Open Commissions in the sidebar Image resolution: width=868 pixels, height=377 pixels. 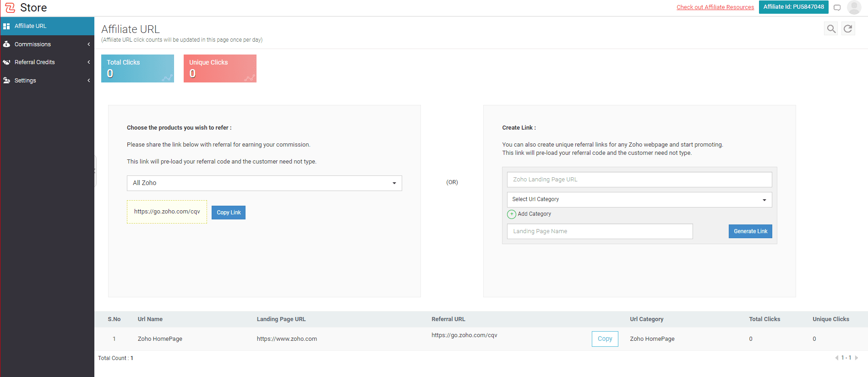coord(47,44)
